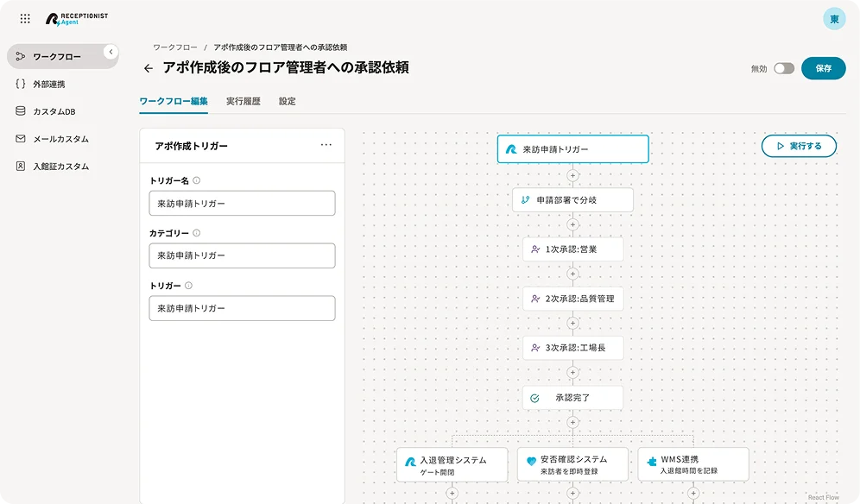
Task: Select the 1次承認:営業 node
Action: [x=572, y=249]
